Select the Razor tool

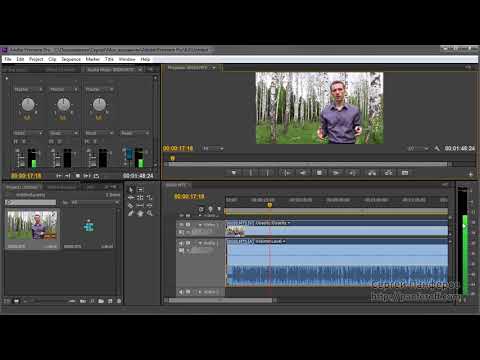(131, 206)
